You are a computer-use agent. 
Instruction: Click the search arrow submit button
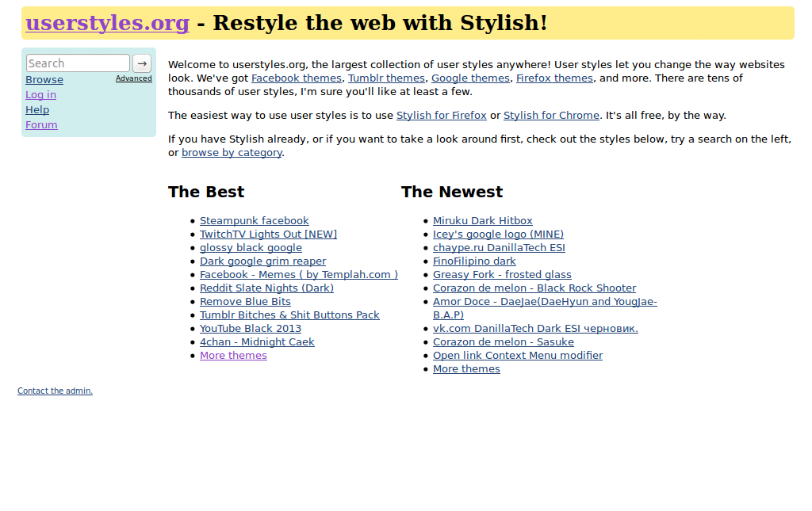click(142, 63)
